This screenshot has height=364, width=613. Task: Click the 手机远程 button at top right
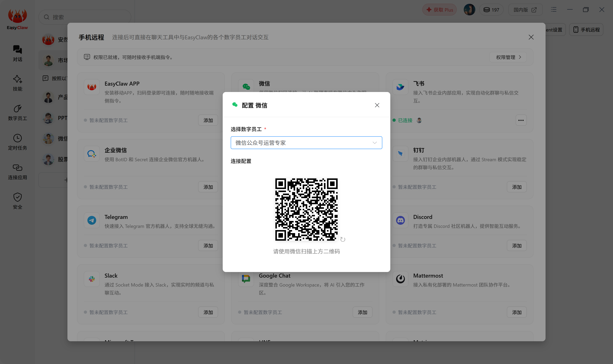pos(586,30)
